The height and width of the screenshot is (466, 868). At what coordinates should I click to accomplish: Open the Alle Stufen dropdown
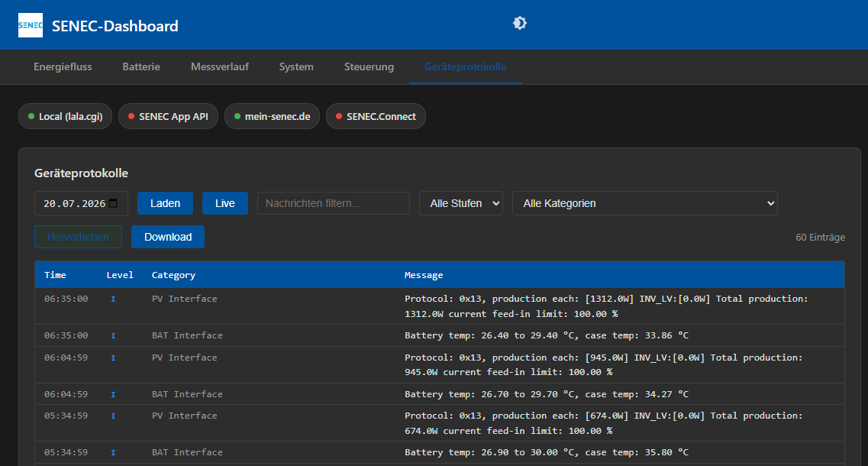click(460, 203)
